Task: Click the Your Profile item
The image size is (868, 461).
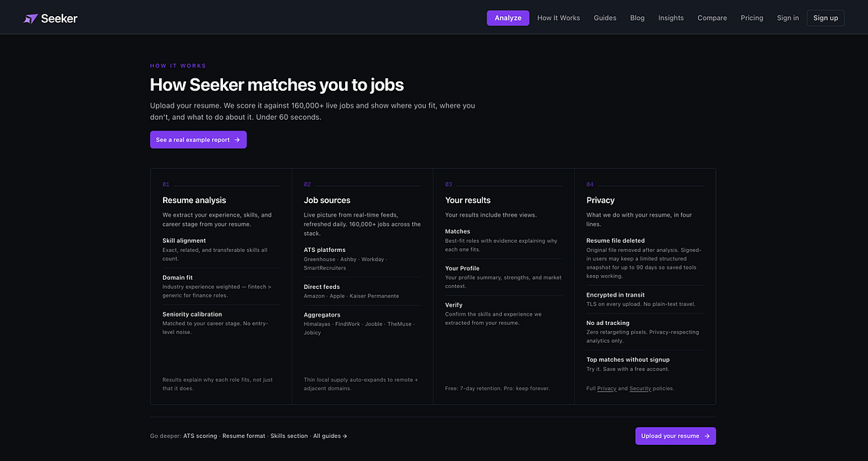Action: [x=462, y=268]
